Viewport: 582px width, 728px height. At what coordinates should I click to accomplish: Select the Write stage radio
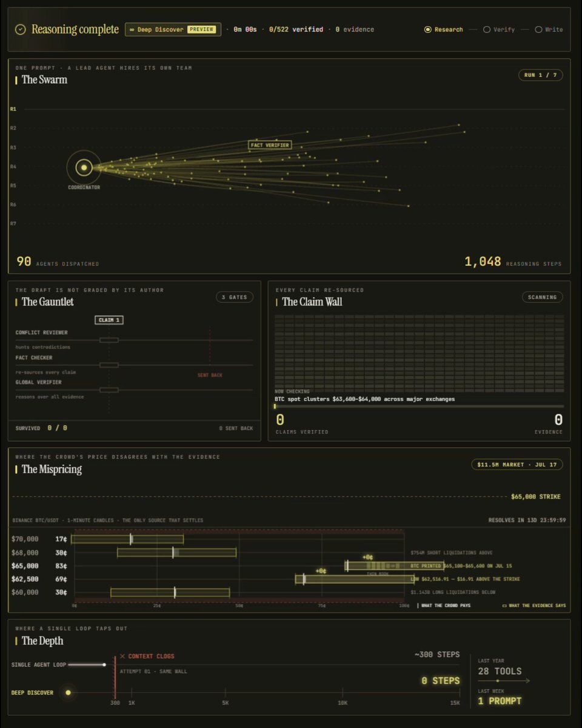[538, 30]
